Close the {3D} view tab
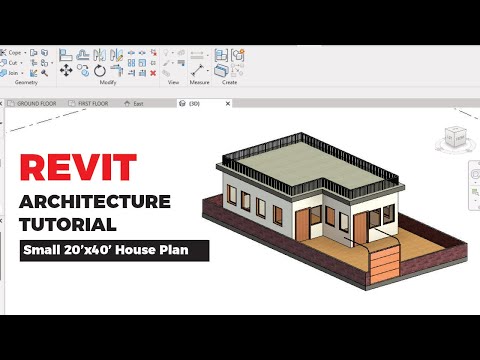This screenshot has width=480, height=360. click(x=228, y=104)
